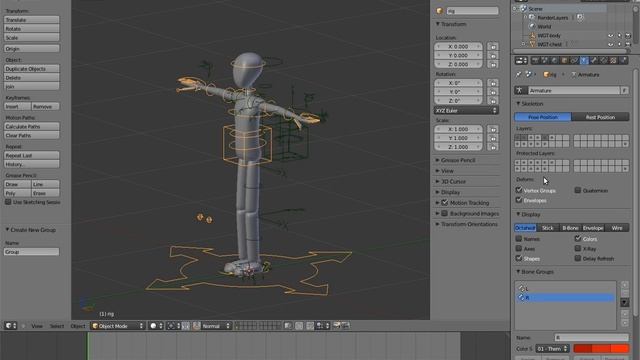
Task: Open the Object Mode dropdown
Action: tap(118, 326)
